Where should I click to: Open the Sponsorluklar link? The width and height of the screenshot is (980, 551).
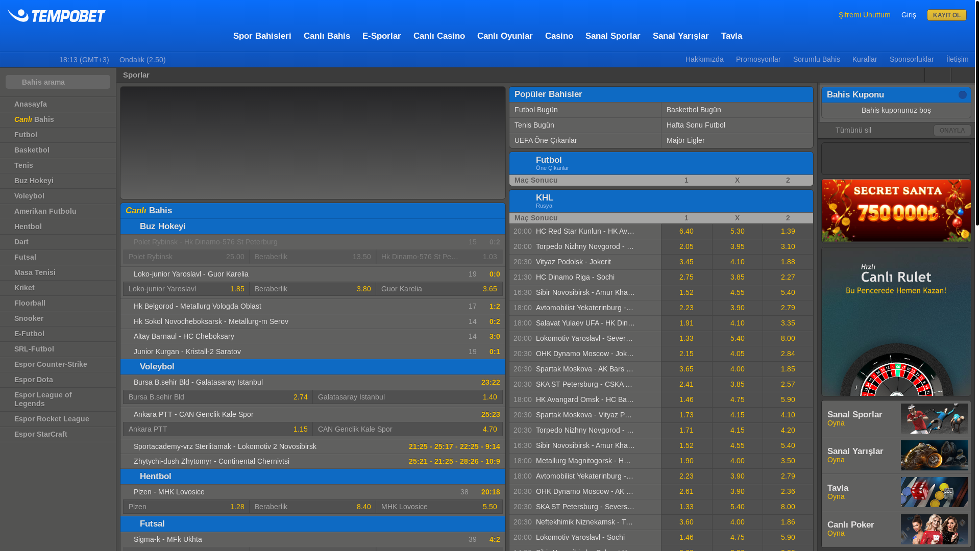(x=912, y=59)
